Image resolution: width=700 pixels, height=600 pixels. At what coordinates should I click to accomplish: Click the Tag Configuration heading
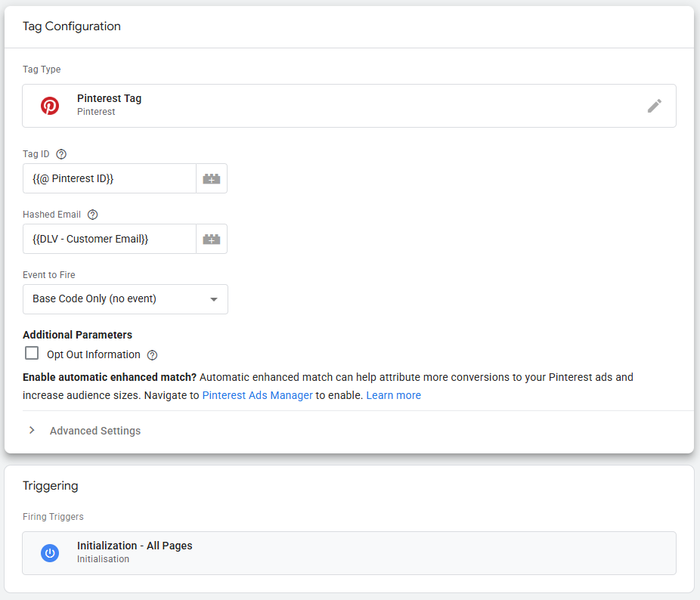point(72,26)
